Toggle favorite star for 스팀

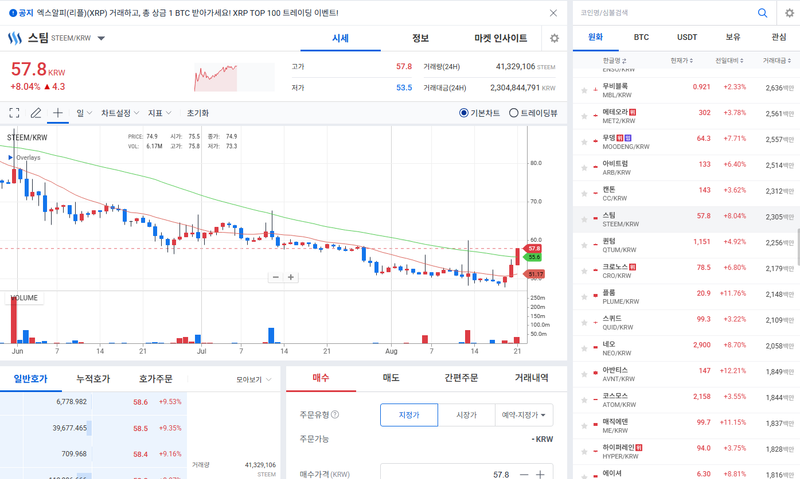pos(584,219)
